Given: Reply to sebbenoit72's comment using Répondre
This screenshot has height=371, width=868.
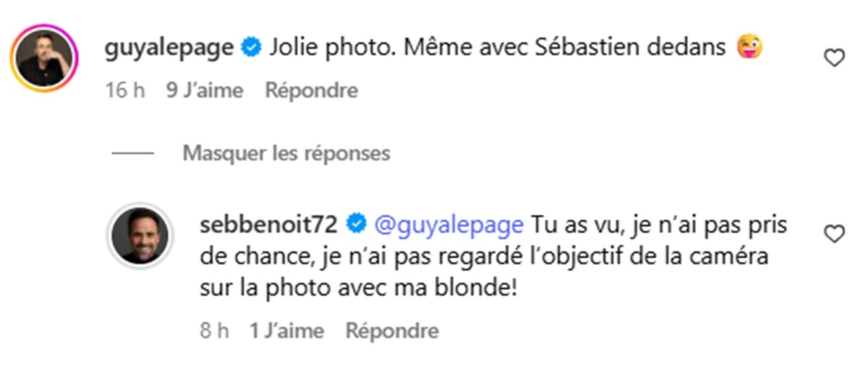Looking at the screenshot, I should [x=392, y=331].
